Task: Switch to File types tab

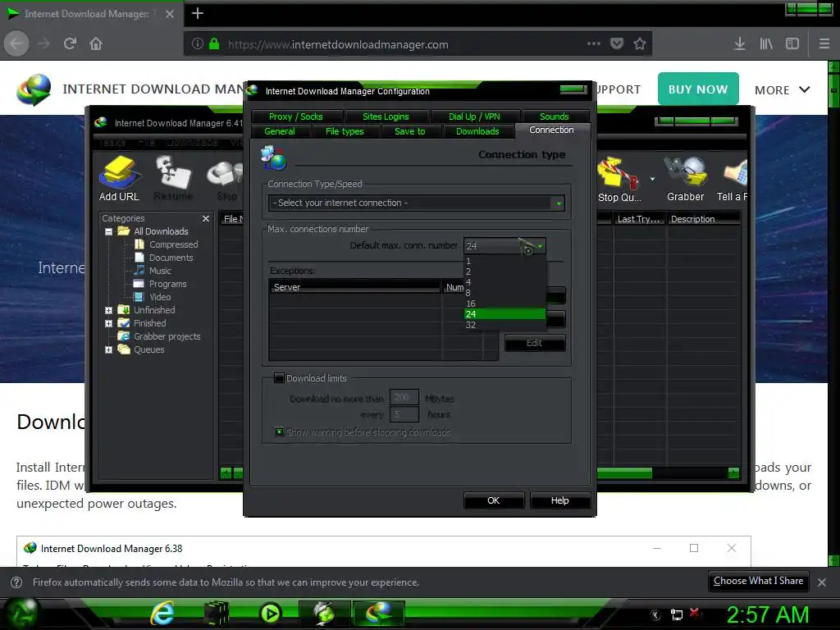Action: [x=345, y=131]
